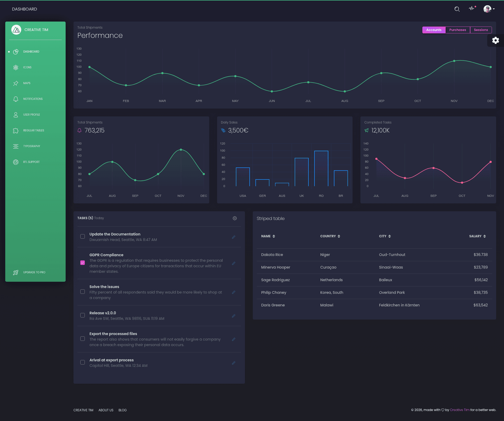The width and height of the screenshot is (504, 421).
Task: Open Icons atom icon in sidebar
Action: (16, 68)
